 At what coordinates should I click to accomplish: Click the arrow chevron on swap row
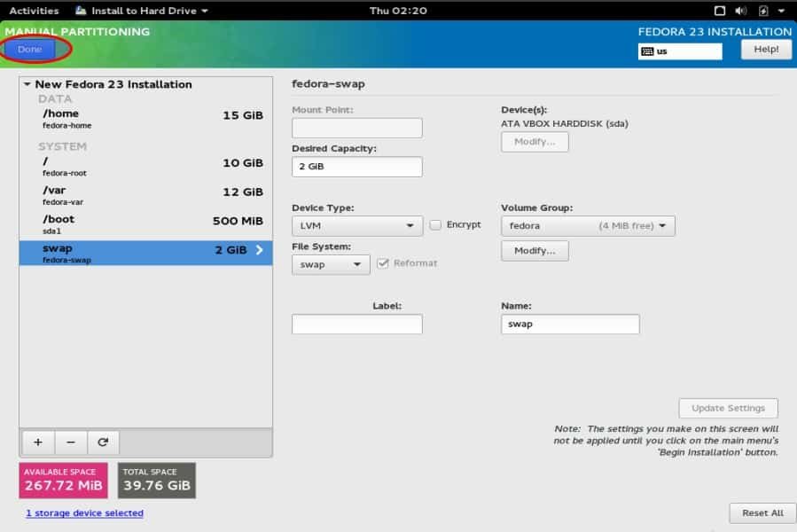(x=259, y=250)
